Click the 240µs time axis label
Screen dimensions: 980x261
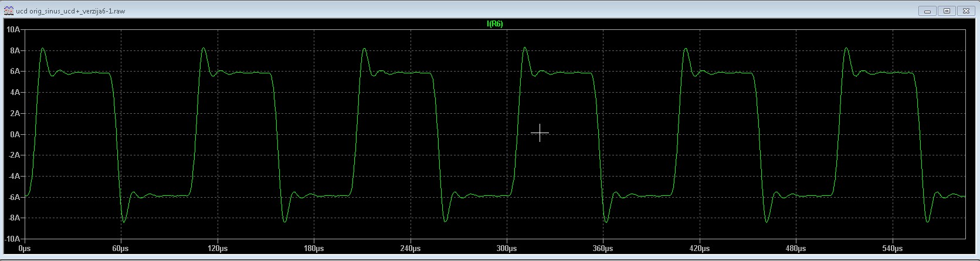coord(410,249)
